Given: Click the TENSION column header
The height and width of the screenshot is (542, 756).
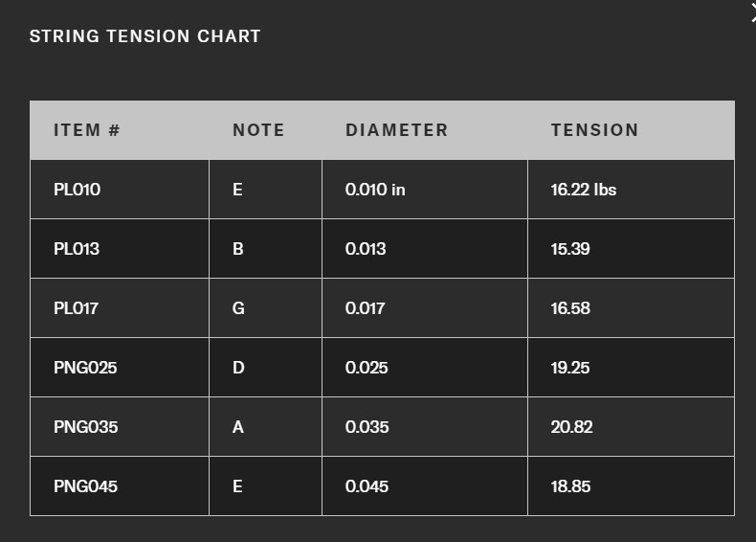Looking at the screenshot, I should click(x=594, y=130).
